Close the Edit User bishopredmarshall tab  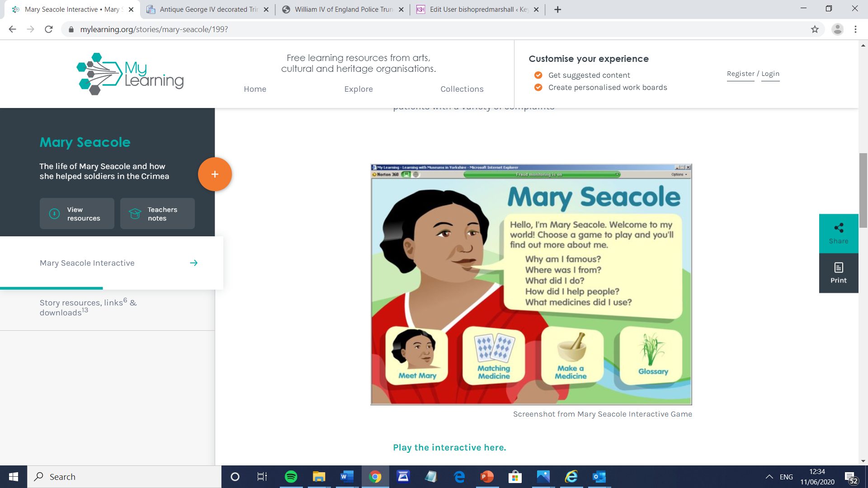(x=536, y=9)
